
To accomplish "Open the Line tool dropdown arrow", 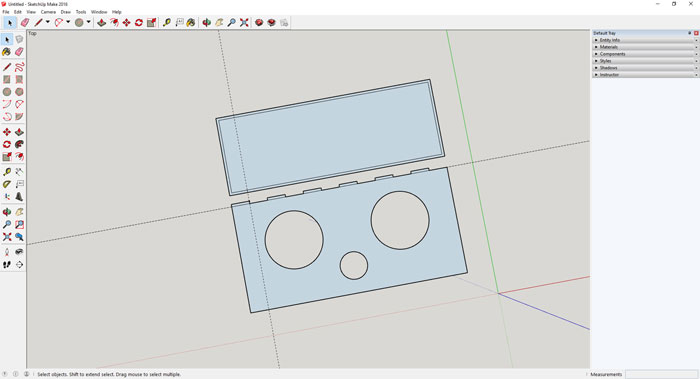I will (x=47, y=22).
